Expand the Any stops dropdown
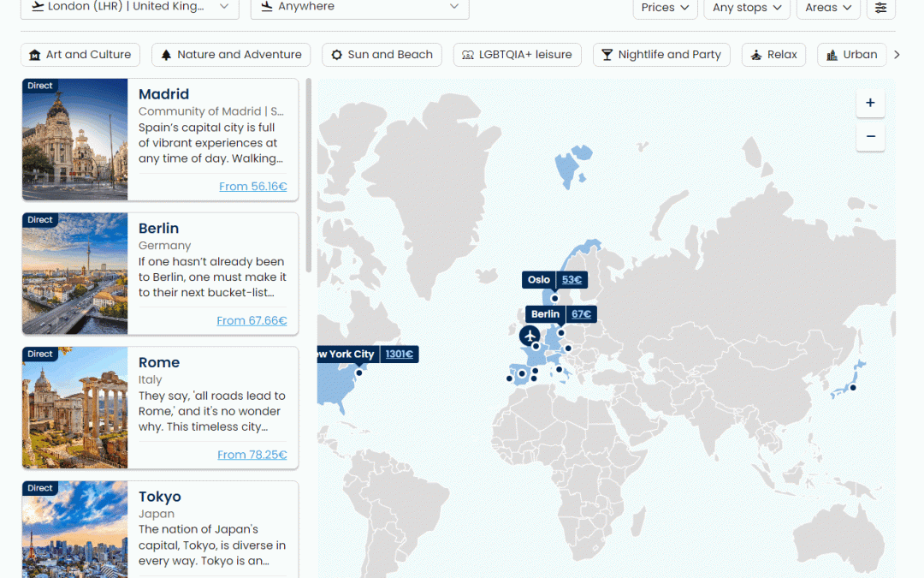Viewport: 924px width, 578px height. [x=747, y=8]
